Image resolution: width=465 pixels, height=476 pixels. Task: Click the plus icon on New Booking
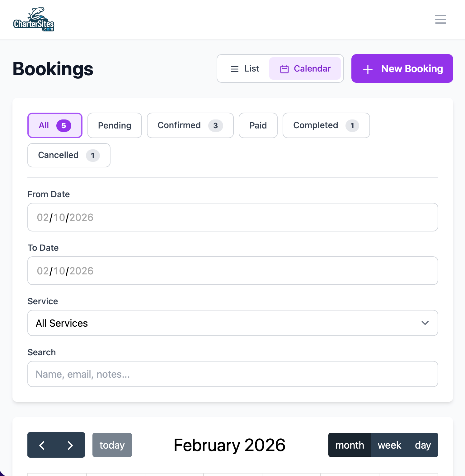[x=368, y=69]
